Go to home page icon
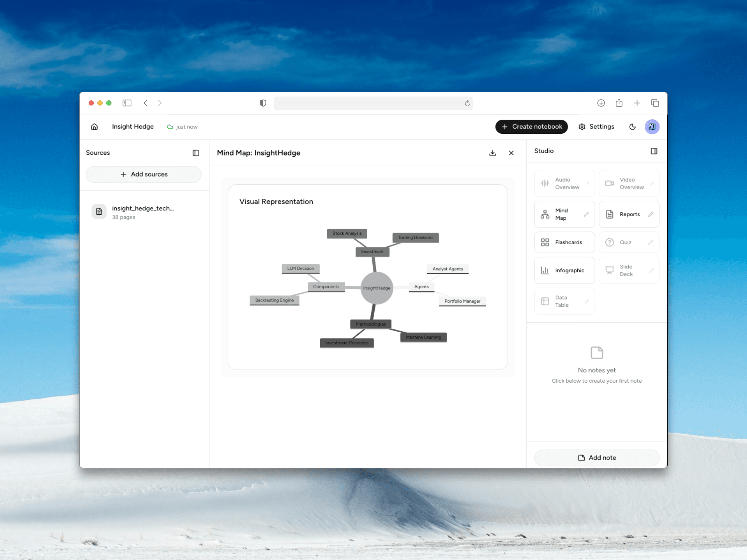The image size is (747, 560). click(x=94, y=127)
